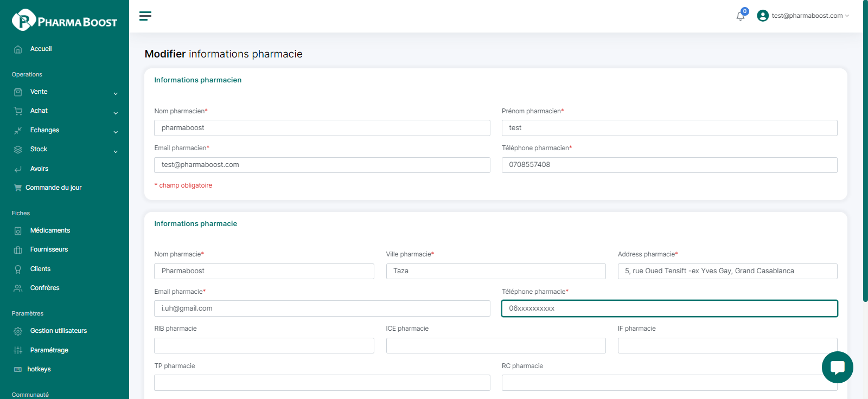Click the Echanges arrows icon
This screenshot has width=868, height=399.
tap(18, 131)
